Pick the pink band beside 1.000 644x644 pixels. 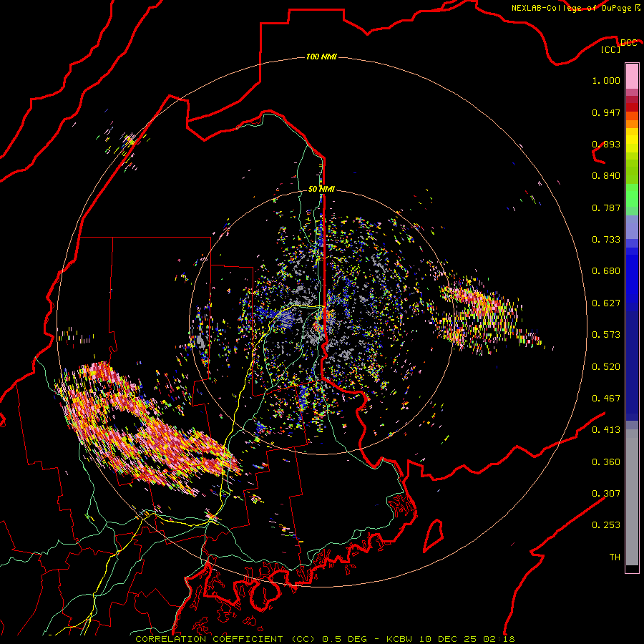tap(632, 77)
